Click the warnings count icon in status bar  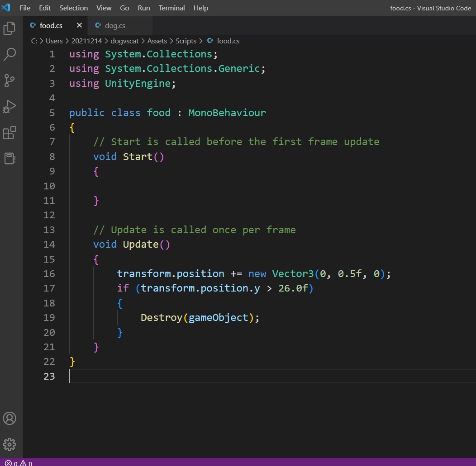23,463
